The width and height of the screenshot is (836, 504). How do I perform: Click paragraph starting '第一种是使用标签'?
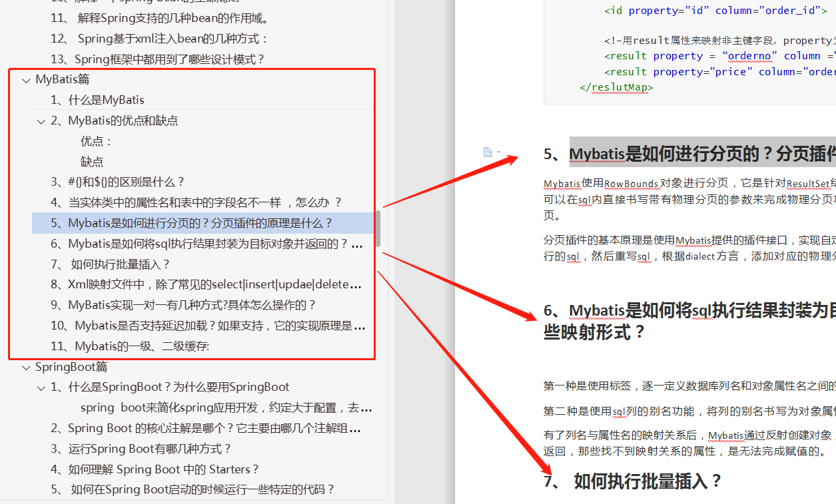click(689, 385)
